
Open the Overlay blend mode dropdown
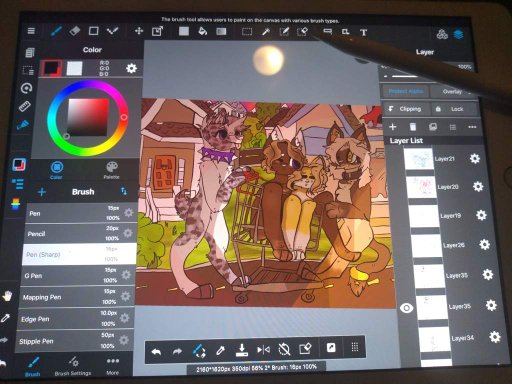click(454, 91)
